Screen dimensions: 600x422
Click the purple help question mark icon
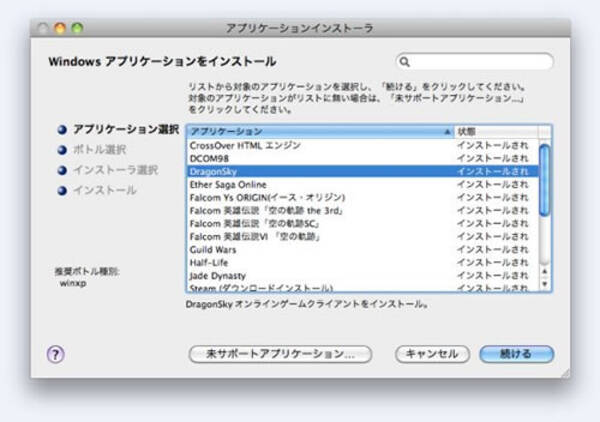point(56,354)
